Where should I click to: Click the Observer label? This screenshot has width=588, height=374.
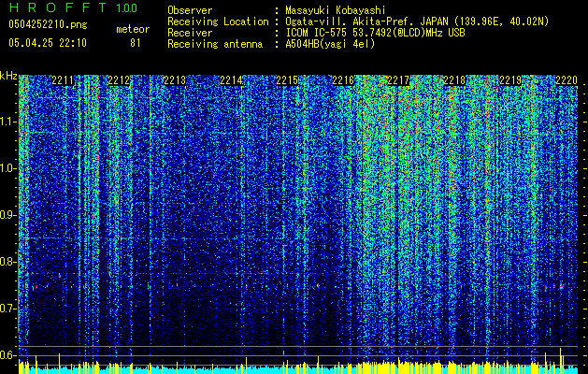coord(190,10)
